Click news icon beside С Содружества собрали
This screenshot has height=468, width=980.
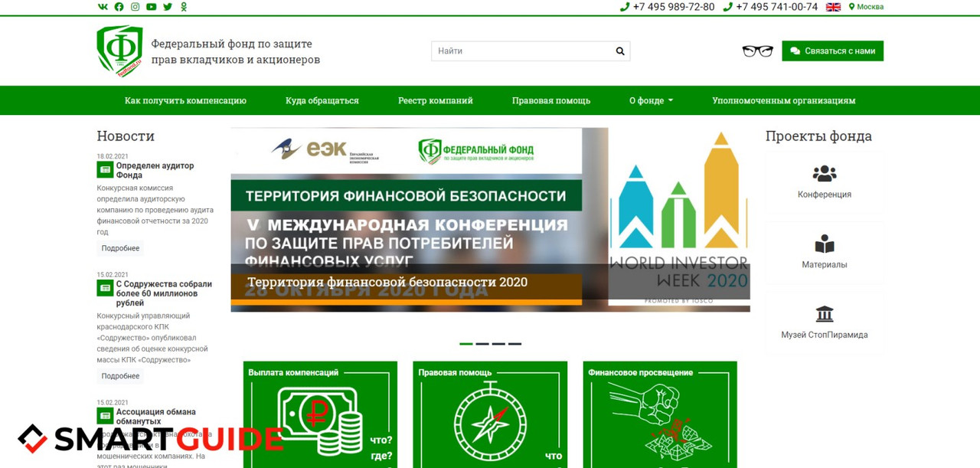point(105,287)
